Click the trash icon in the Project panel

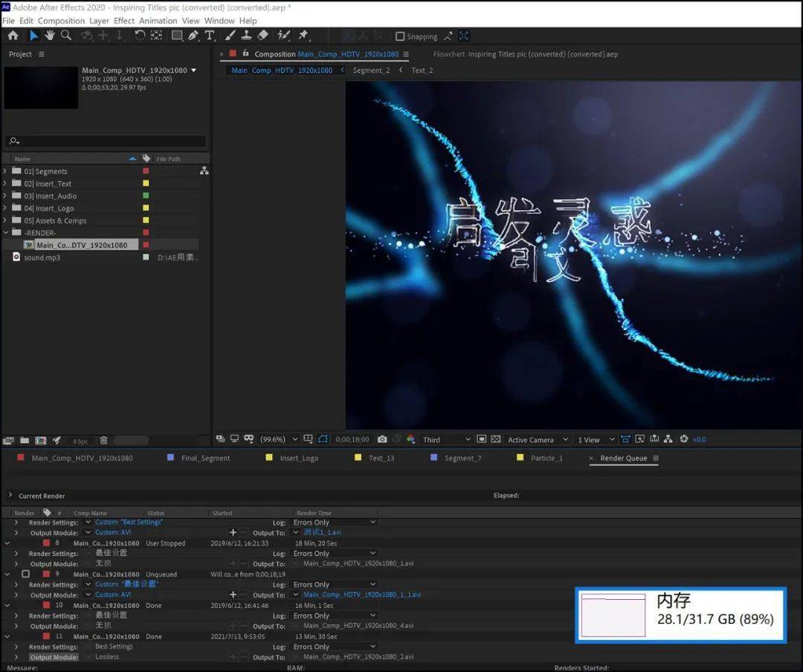[x=103, y=441]
